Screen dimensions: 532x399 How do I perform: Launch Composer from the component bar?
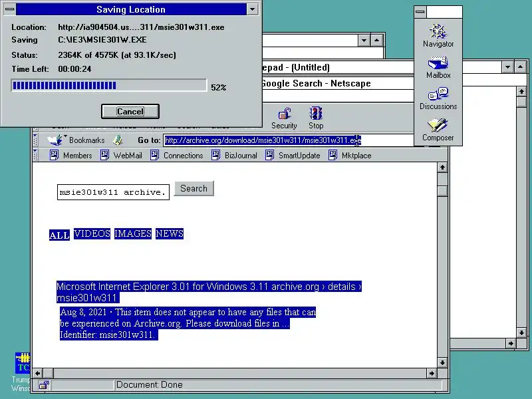[438, 130]
